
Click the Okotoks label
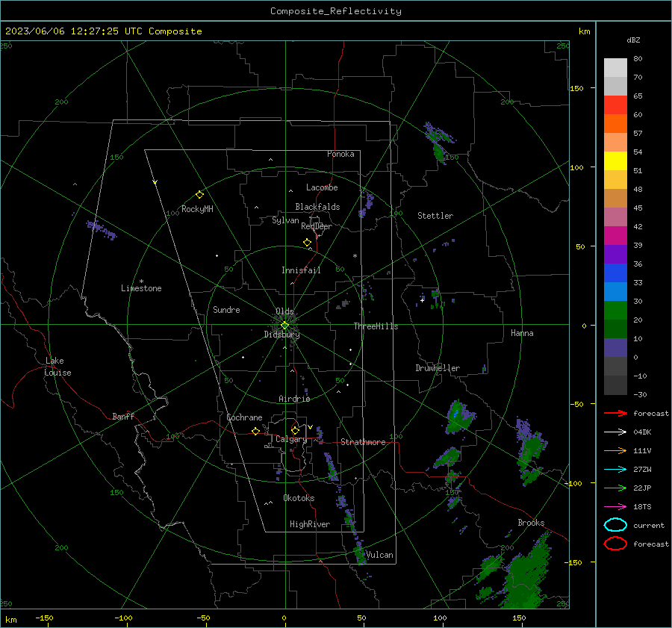tap(299, 498)
